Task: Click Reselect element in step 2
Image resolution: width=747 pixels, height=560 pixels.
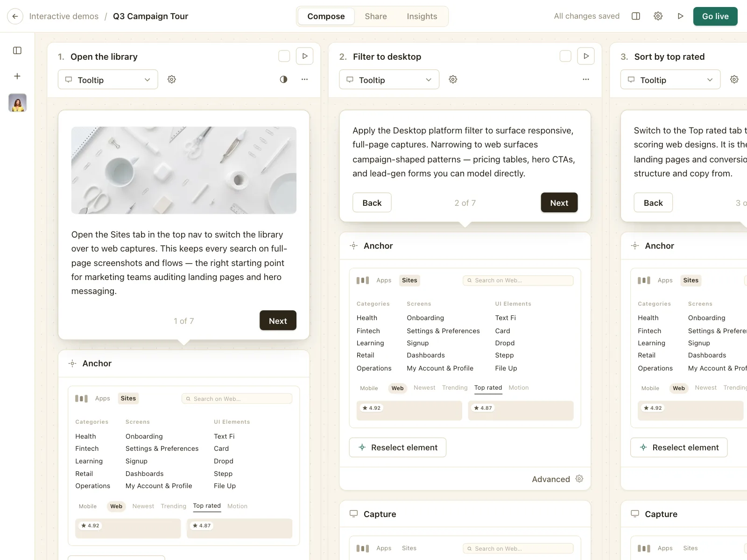Action: coord(398,448)
